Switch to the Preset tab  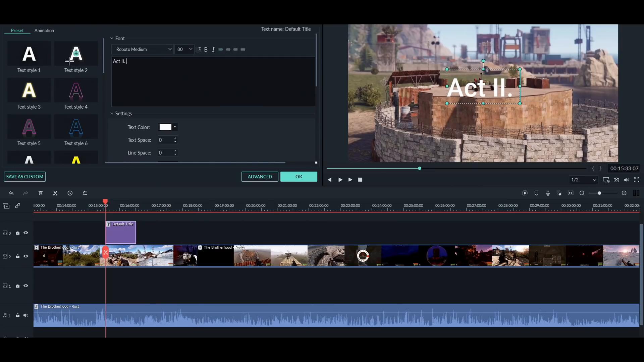click(17, 31)
